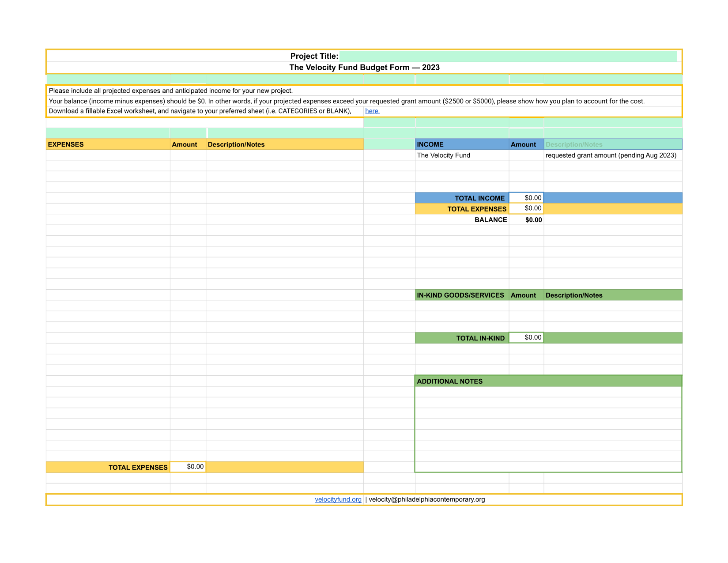Viewport: 728px width, 563px height.
Task: Click the 'Please include all projected expenses' instruction line
Action: point(171,91)
